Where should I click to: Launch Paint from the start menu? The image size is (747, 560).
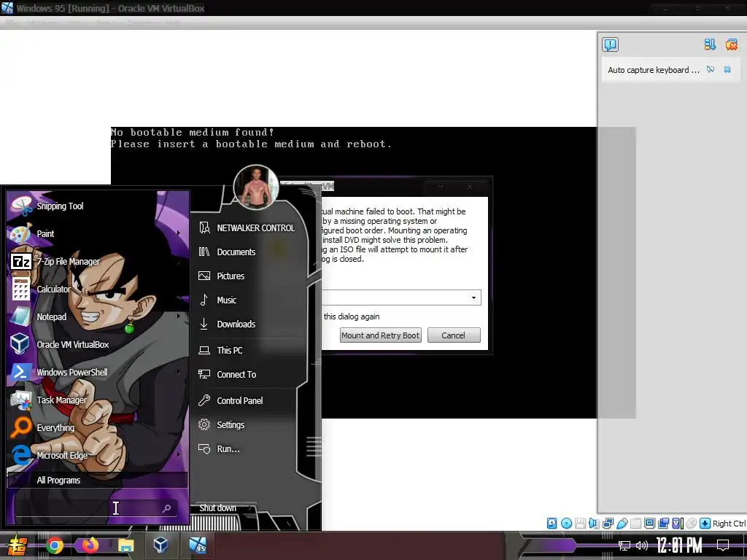pyautogui.click(x=98, y=234)
